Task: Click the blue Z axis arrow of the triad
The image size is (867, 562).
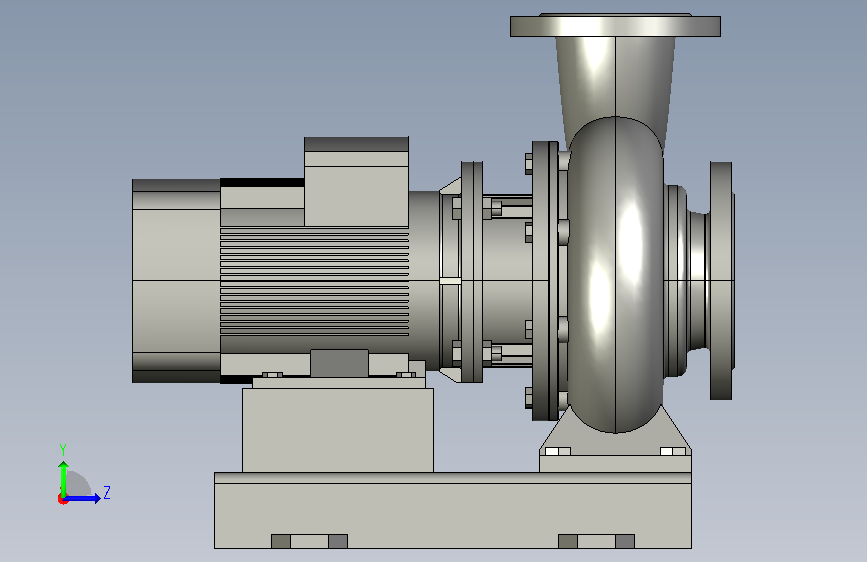Action: [83, 498]
